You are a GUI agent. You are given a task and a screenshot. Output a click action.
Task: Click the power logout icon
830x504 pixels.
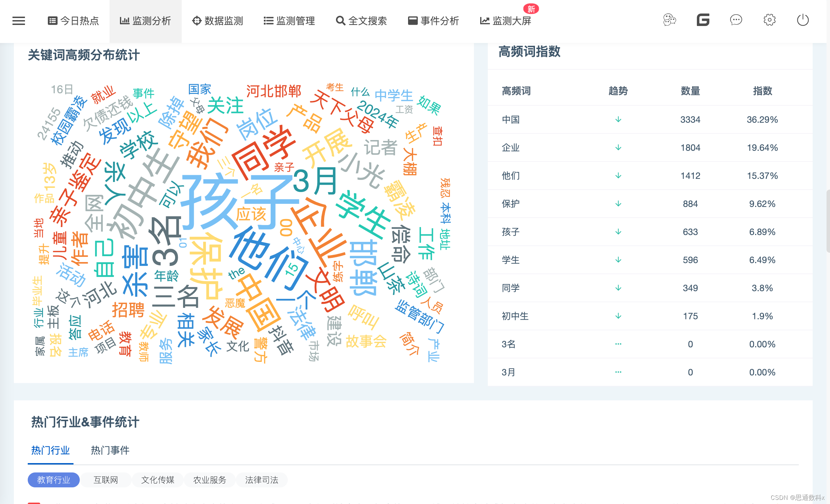point(803,20)
